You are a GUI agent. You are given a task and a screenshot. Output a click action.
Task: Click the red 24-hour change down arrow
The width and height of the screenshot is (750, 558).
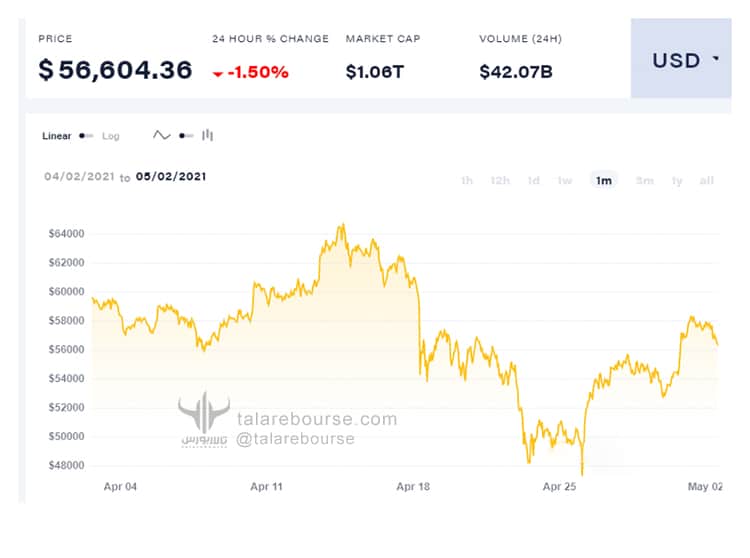pos(218,73)
